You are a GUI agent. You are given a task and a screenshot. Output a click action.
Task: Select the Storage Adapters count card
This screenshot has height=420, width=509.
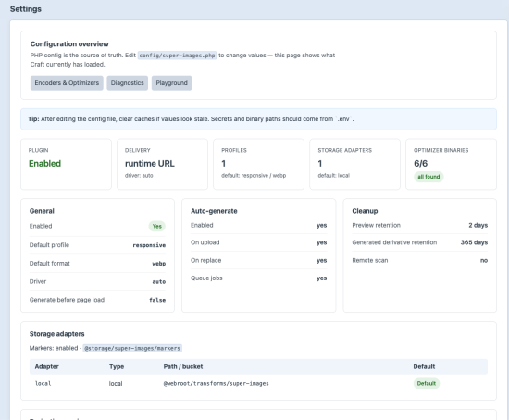coord(354,164)
